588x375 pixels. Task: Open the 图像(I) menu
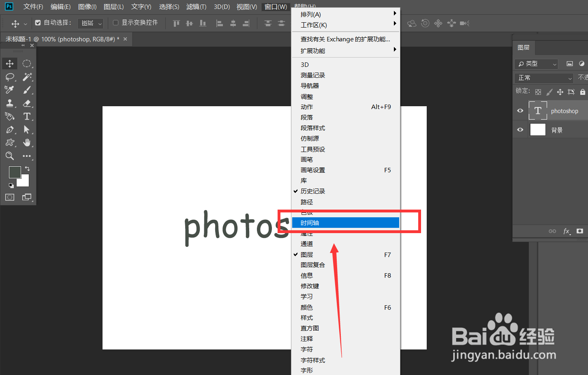point(87,7)
